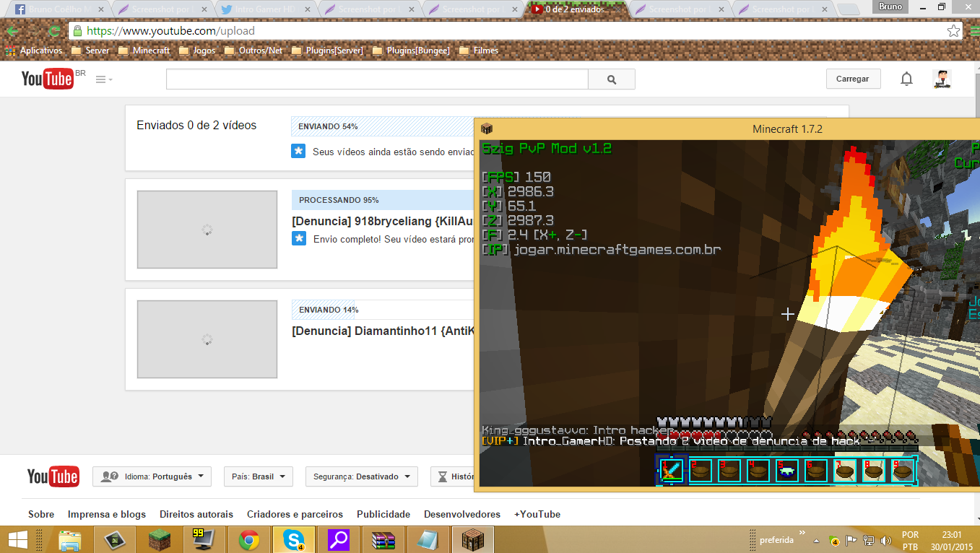Select the item in hotbar slot 5

click(x=787, y=471)
